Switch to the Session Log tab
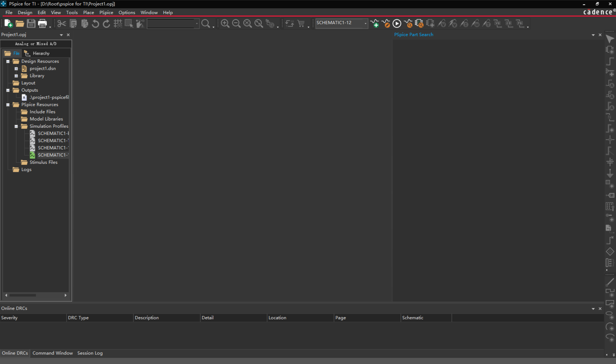616x364 pixels. tap(90, 353)
